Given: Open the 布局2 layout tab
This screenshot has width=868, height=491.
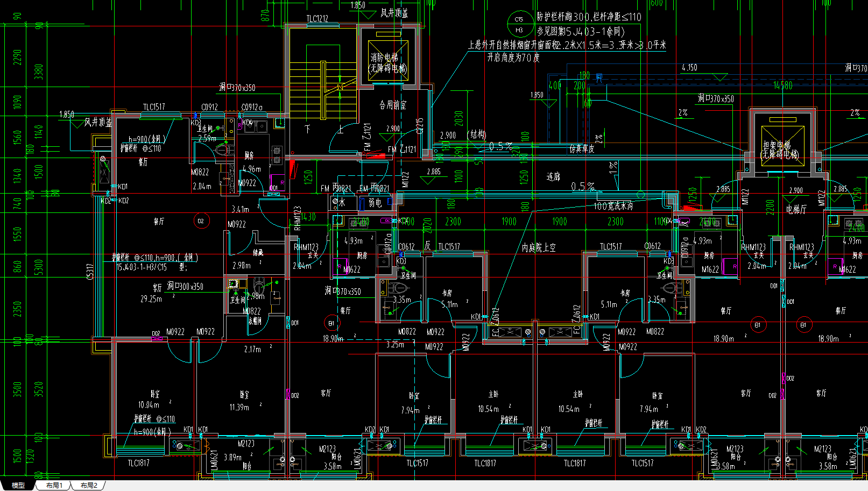Looking at the screenshot, I should [89, 485].
